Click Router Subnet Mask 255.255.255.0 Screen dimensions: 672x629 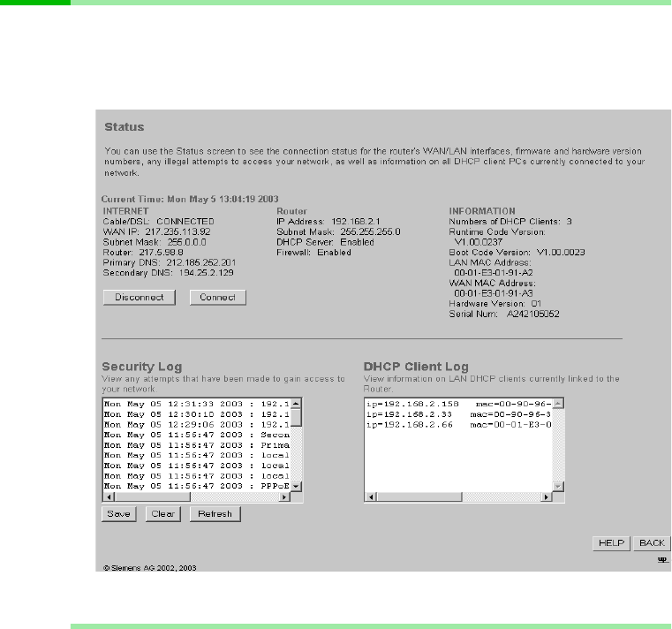pos(370,232)
